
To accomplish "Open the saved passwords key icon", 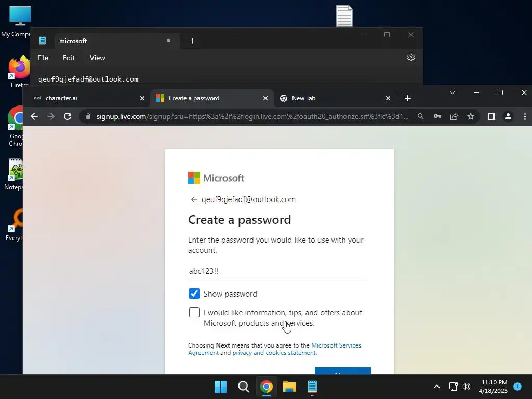I will click(x=437, y=117).
